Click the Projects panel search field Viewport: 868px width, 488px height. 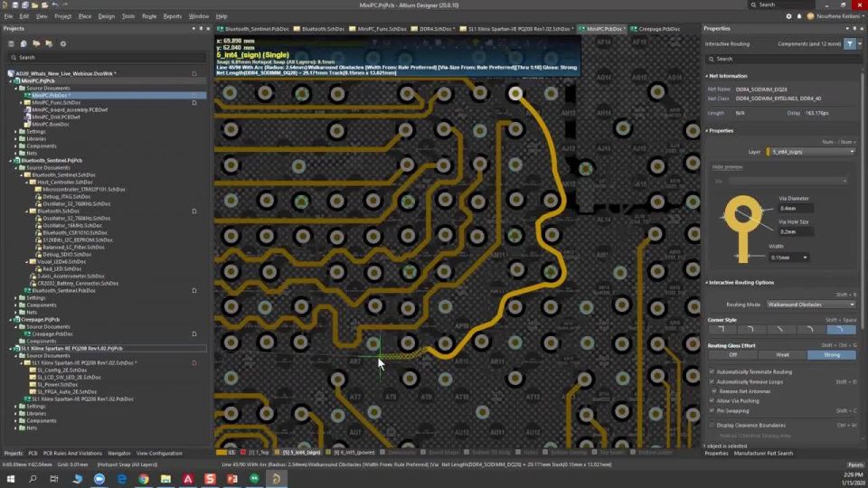pyautogui.click(x=108, y=57)
